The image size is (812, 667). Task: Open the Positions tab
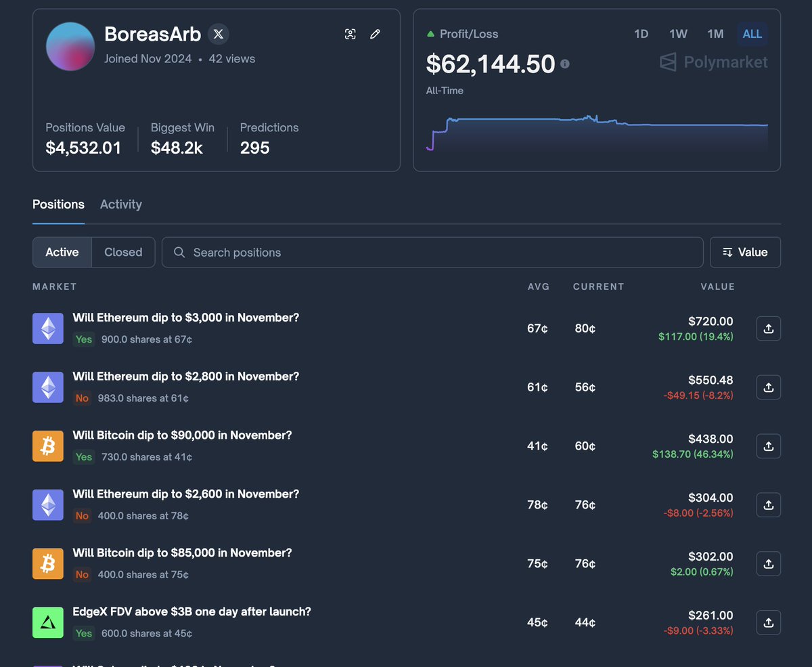[58, 205]
